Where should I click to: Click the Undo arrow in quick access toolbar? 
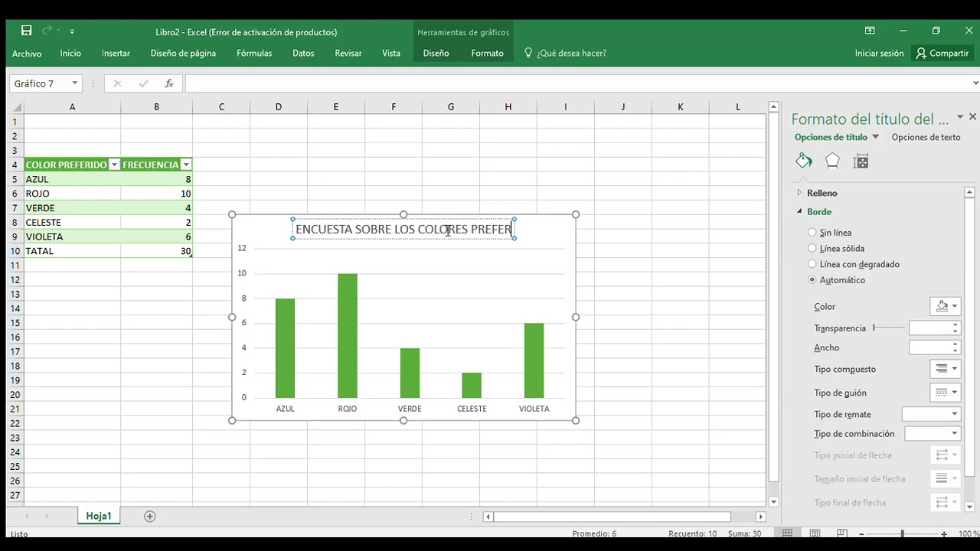coord(47,31)
